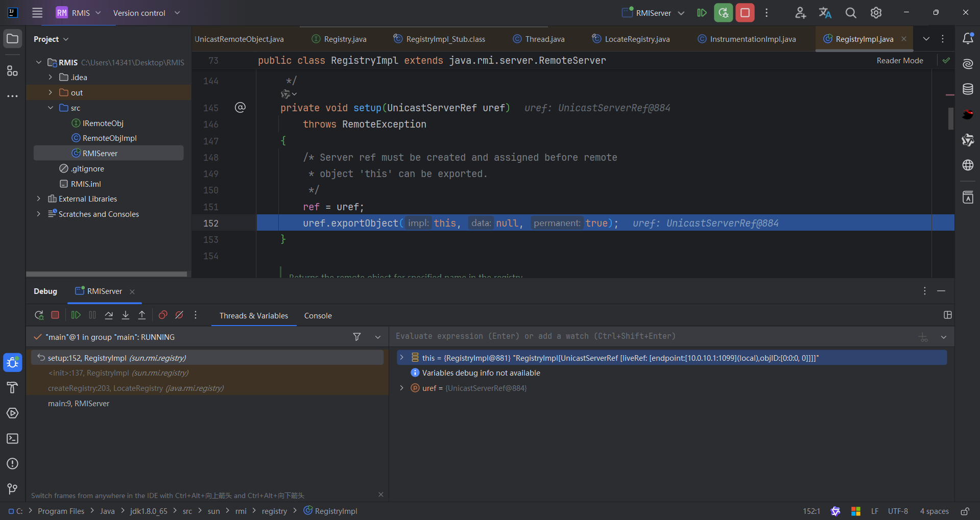This screenshot has width=980, height=520.
Task: Click Step Over in debug toolbar
Action: pos(109,315)
